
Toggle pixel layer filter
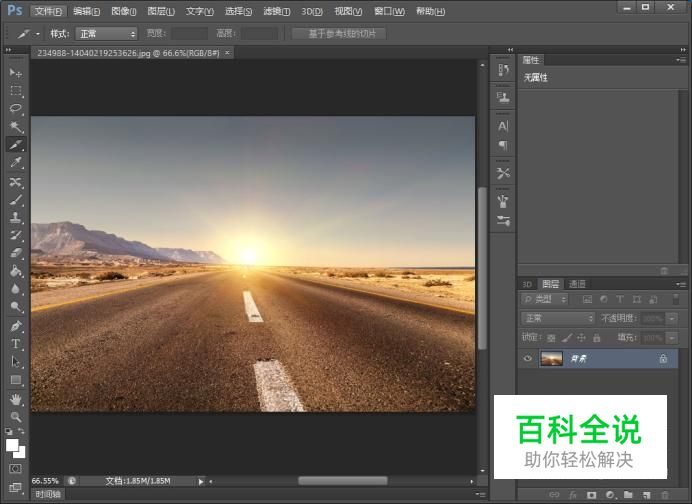tap(587, 300)
